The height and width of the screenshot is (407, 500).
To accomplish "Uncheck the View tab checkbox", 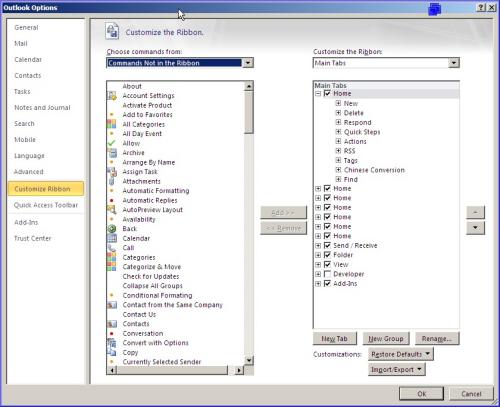I will tap(327, 265).
